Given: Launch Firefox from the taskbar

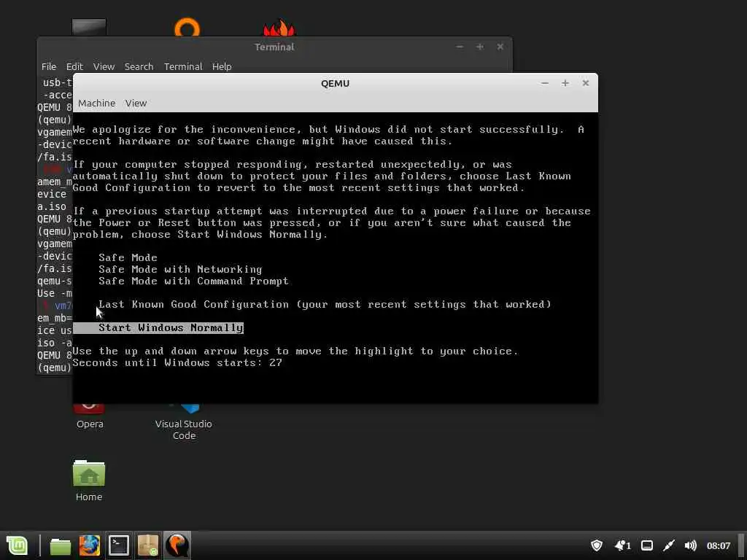Looking at the screenshot, I should [90, 545].
